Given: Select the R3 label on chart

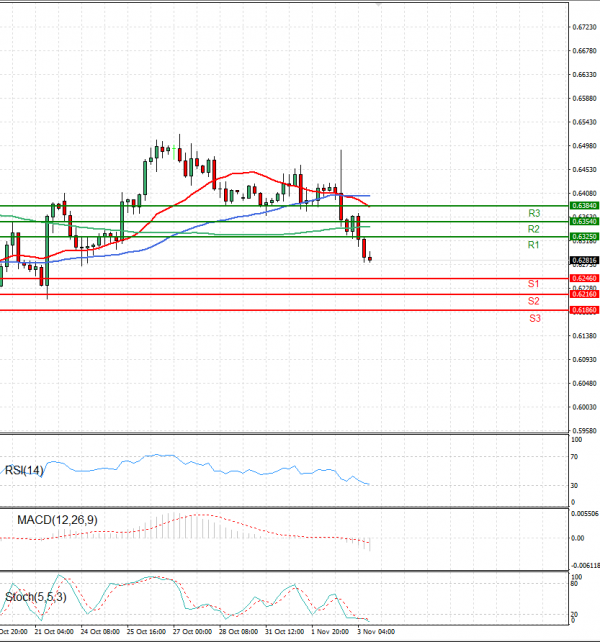Looking at the screenshot, I should click(534, 213).
